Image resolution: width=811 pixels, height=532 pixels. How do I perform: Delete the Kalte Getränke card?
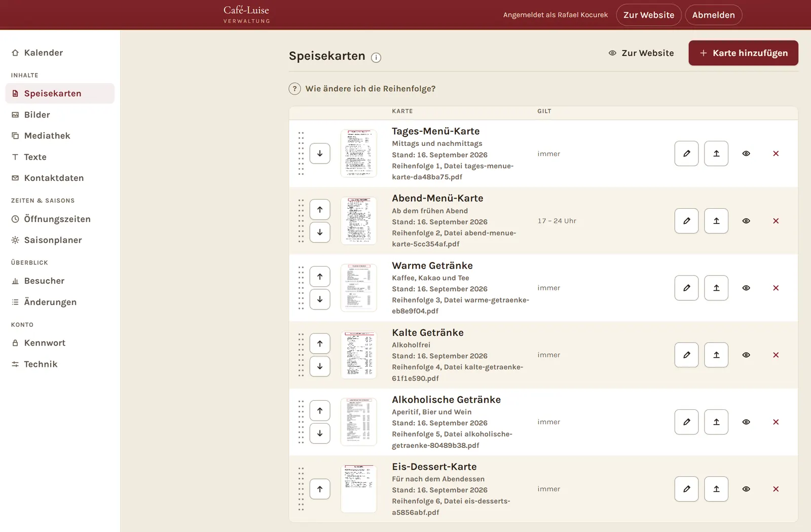(776, 355)
